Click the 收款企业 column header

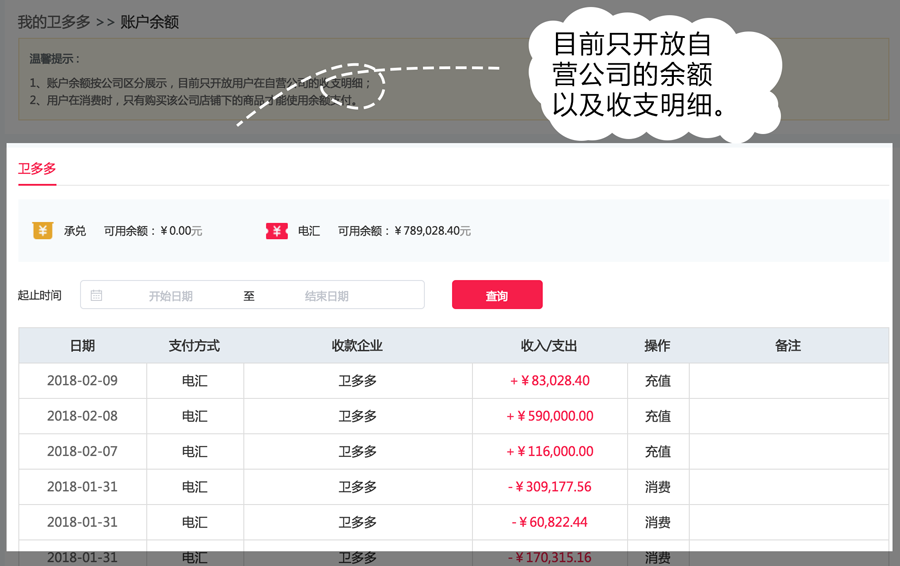357,346
